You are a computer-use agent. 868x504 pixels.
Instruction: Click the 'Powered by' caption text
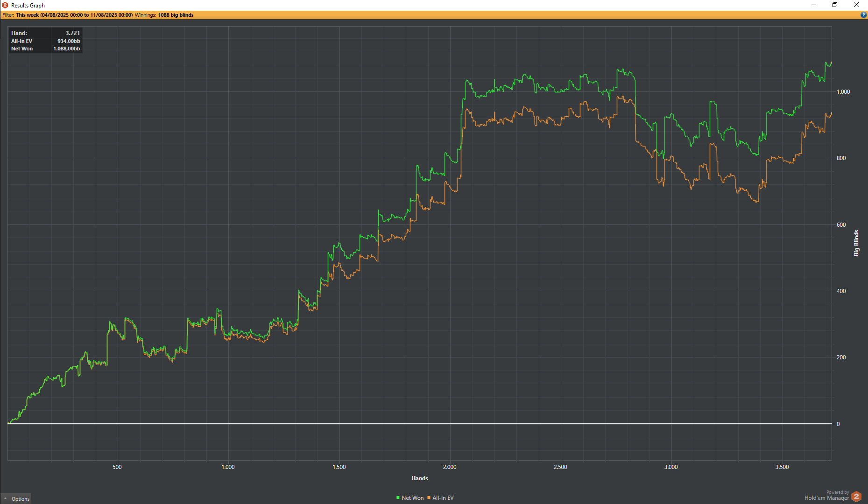click(838, 492)
